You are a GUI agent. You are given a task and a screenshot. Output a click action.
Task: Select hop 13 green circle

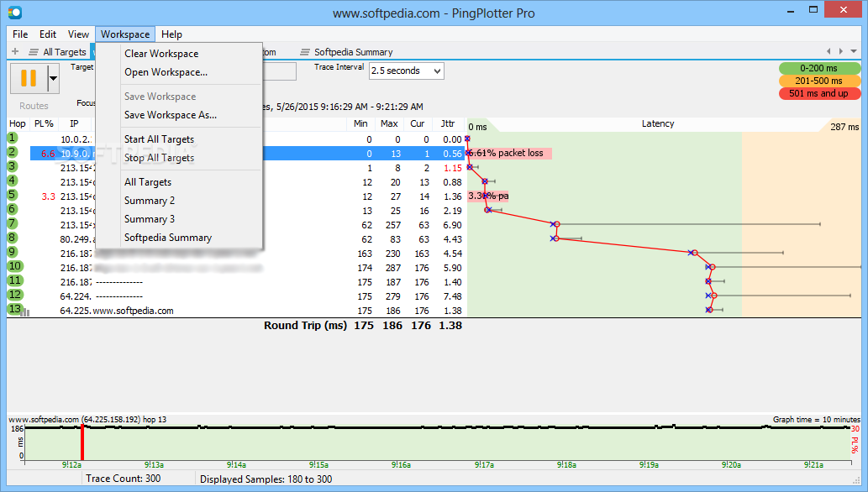[x=15, y=309]
